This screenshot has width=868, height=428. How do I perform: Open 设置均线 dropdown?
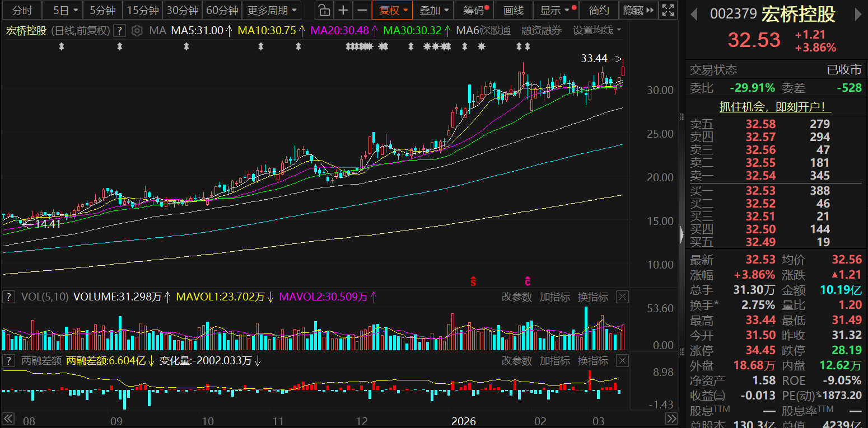[x=597, y=31]
